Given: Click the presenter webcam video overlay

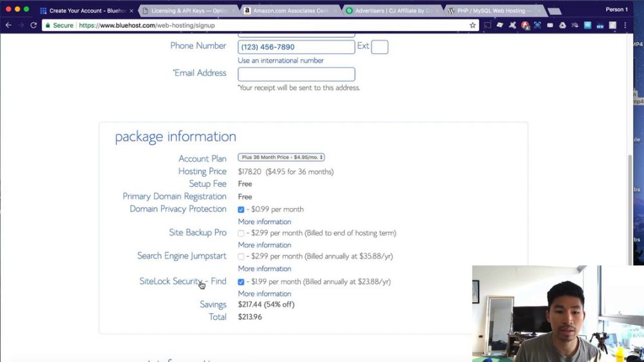Looking at the screenshot, I should [558, 314].
